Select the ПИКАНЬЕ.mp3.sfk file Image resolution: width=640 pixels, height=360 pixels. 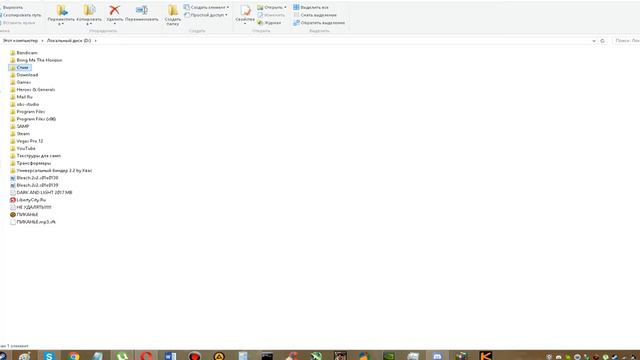click(x=33, y=222)
